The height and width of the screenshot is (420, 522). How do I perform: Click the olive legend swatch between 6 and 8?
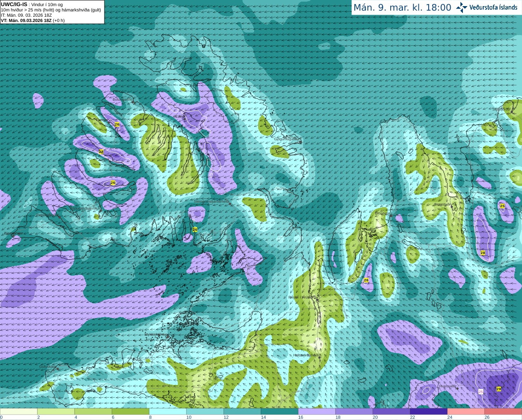pyautogui.click(x=130, y=411)
